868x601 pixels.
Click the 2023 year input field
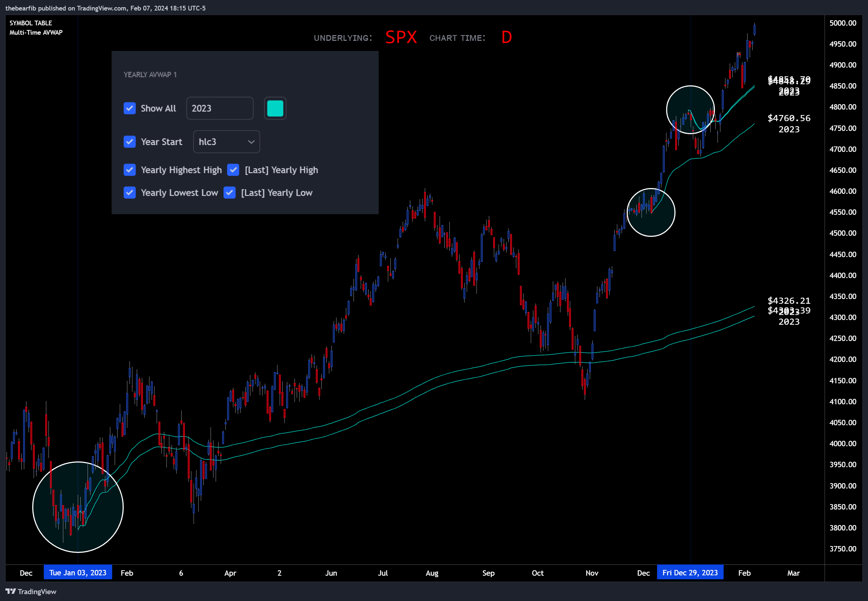tap(220, 108)
